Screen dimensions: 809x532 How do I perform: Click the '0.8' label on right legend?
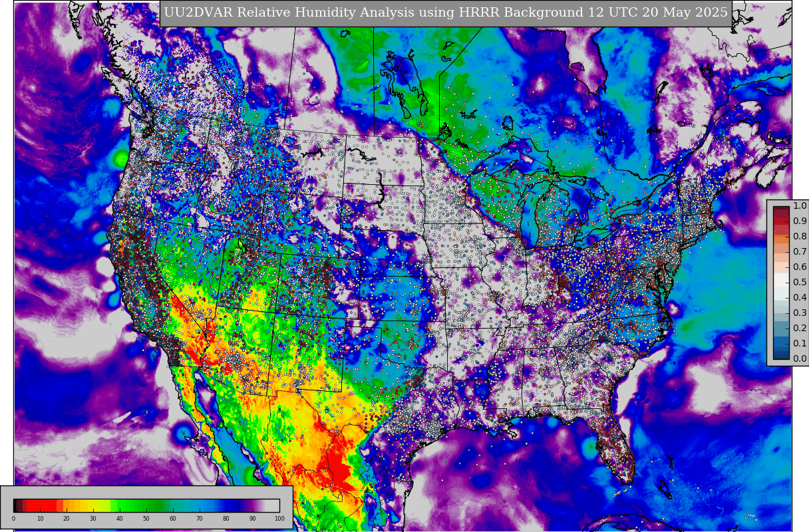(x=799, y=236)
